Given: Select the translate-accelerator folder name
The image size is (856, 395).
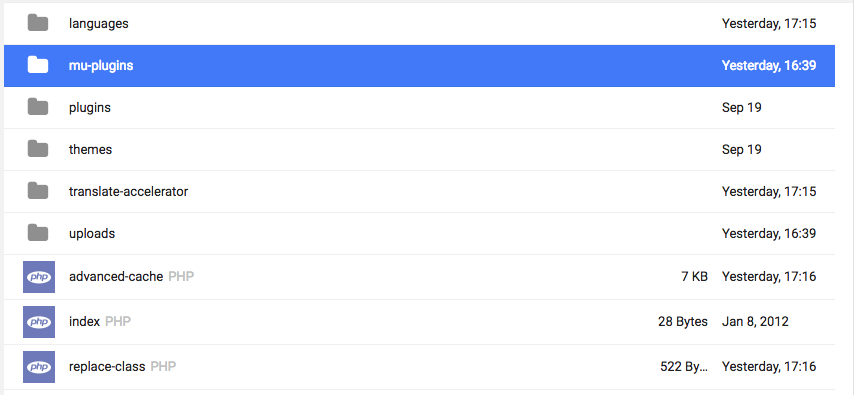Looking at the screenshot, I should [x=128, y=191].
